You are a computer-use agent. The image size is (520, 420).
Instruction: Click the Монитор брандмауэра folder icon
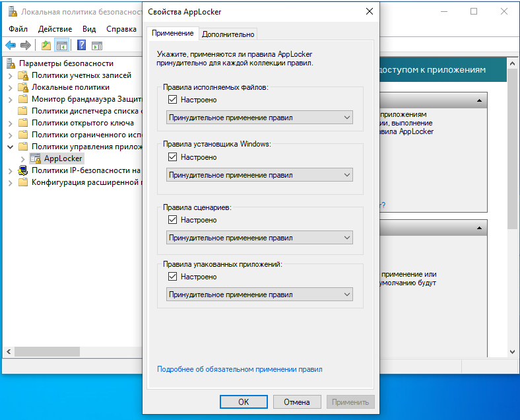23,99
